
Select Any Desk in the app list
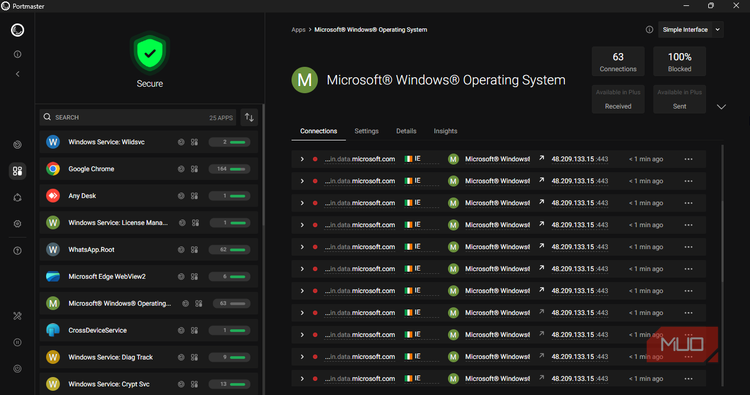pos(149,196)
